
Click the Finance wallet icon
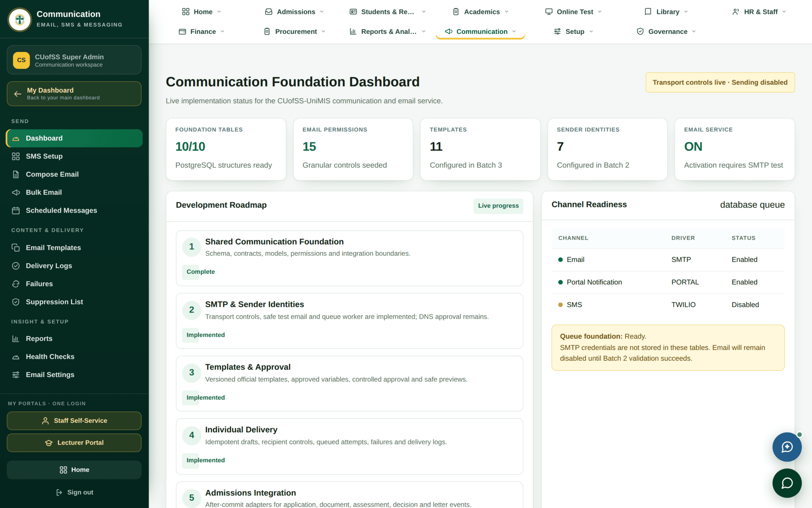click(x=182, y=32)
